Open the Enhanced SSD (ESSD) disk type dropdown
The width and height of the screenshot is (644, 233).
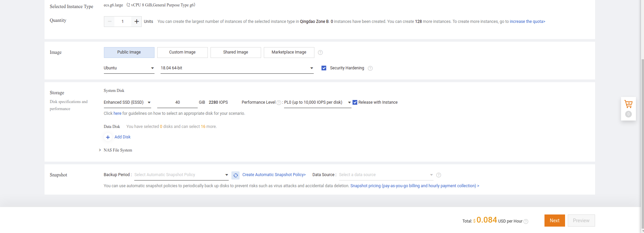pos(128,102)
